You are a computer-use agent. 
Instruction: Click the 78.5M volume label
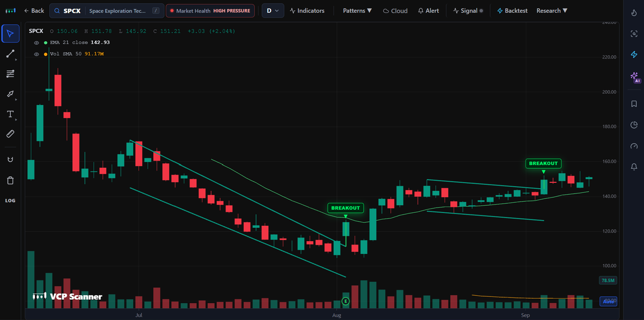click(608, 280)
